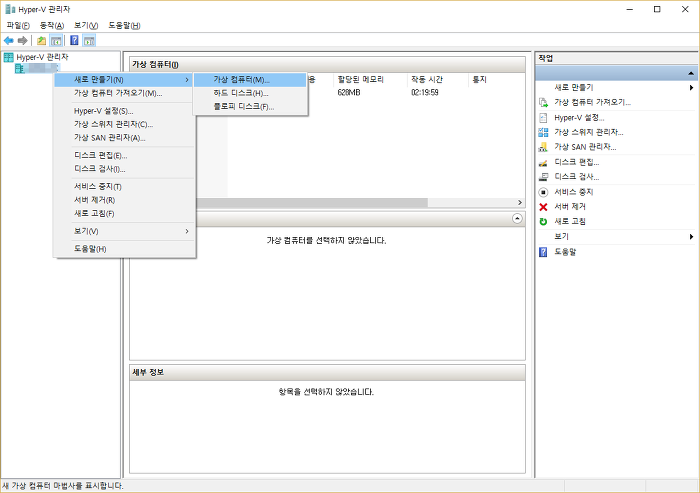Viewport: 700px width, 493px height.
Task: Click the 가상 스위치 관리자 icon in actions pane
Action: click(543, 132)
